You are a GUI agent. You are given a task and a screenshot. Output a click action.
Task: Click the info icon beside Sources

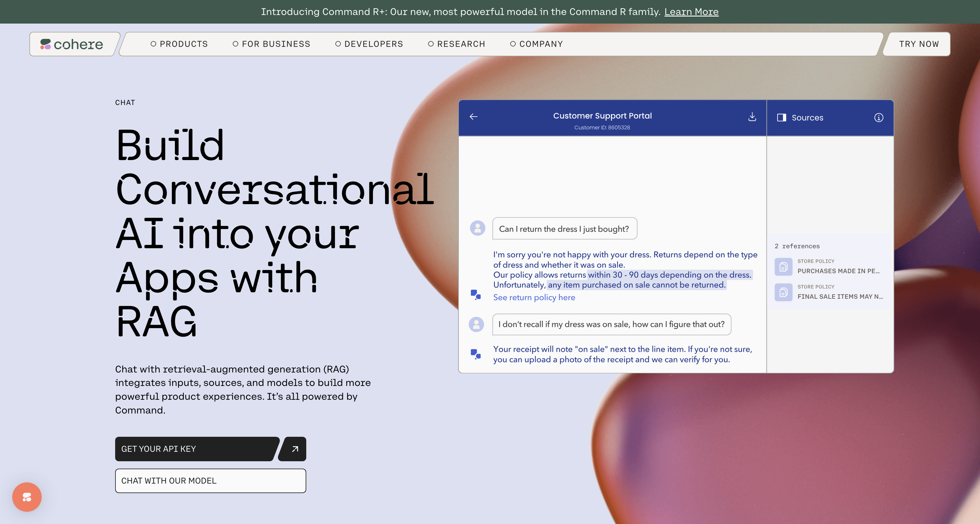(x=878, y=118)
